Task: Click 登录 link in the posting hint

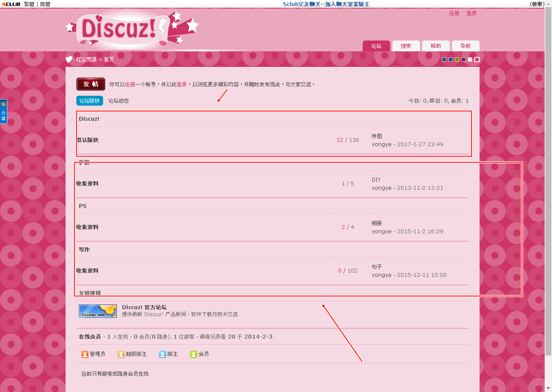Action: pos(182,85)
